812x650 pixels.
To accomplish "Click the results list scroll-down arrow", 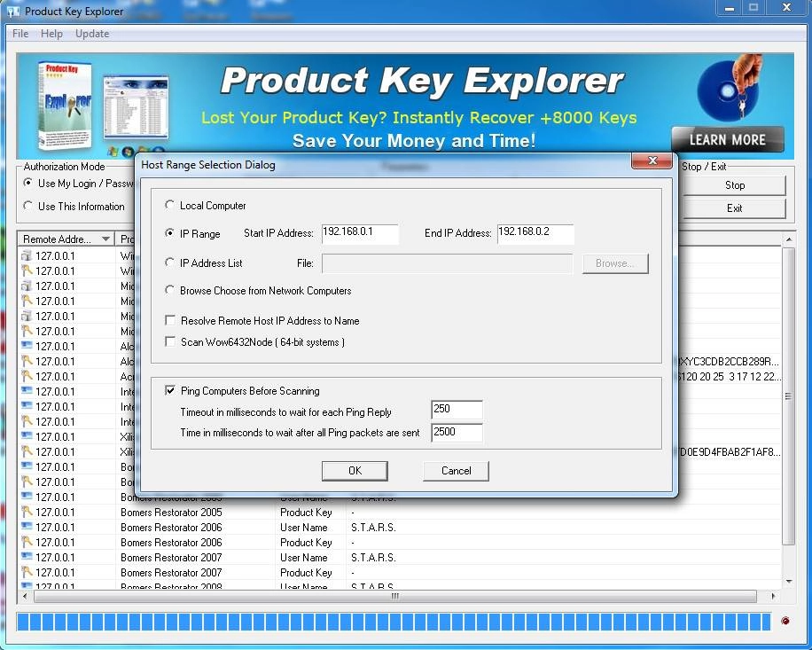I will pos(789,581).
